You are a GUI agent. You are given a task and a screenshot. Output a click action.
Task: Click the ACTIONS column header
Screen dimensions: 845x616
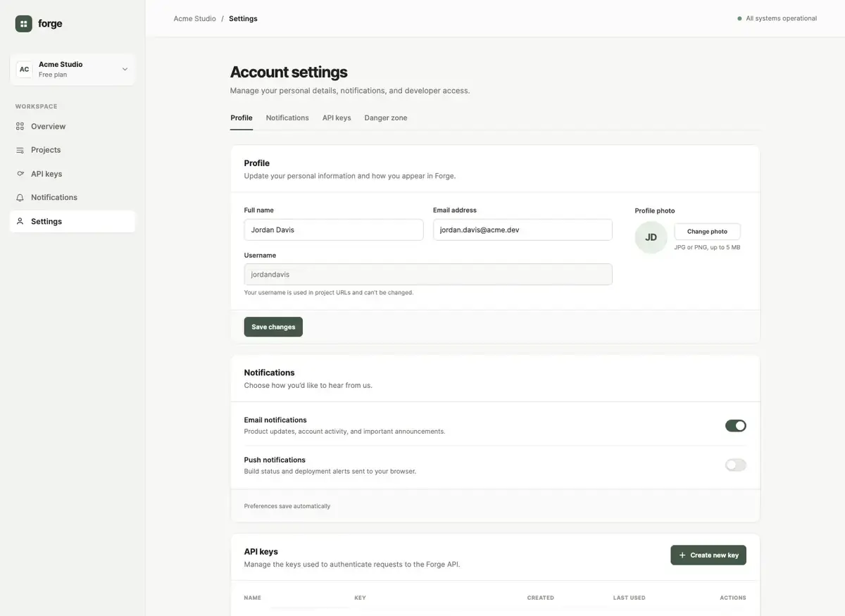pyautogui.click(x=733, y=598)
